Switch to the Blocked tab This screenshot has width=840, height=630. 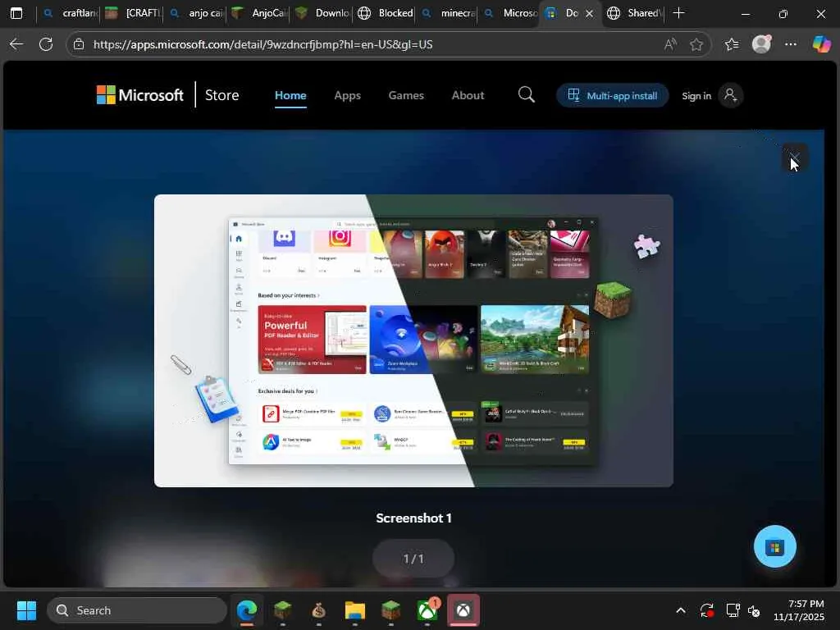point(386,13)
